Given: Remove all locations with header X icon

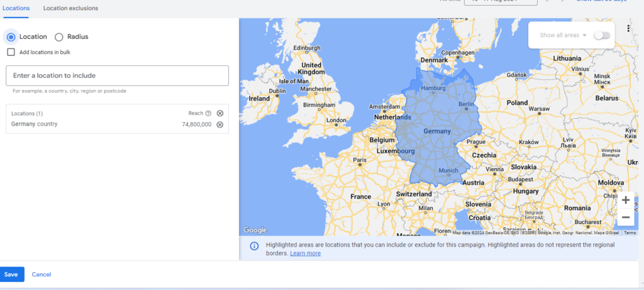Looking at the screenshot, I should (219, 113).
